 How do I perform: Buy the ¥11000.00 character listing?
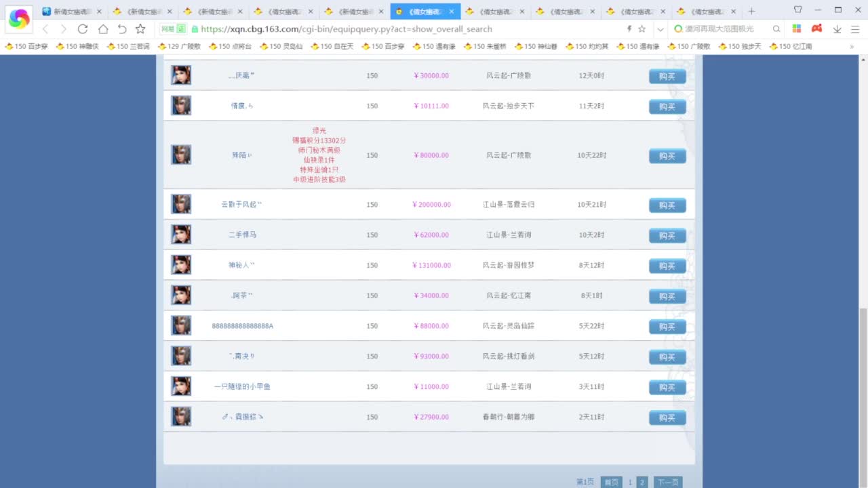tap(667, 387)
